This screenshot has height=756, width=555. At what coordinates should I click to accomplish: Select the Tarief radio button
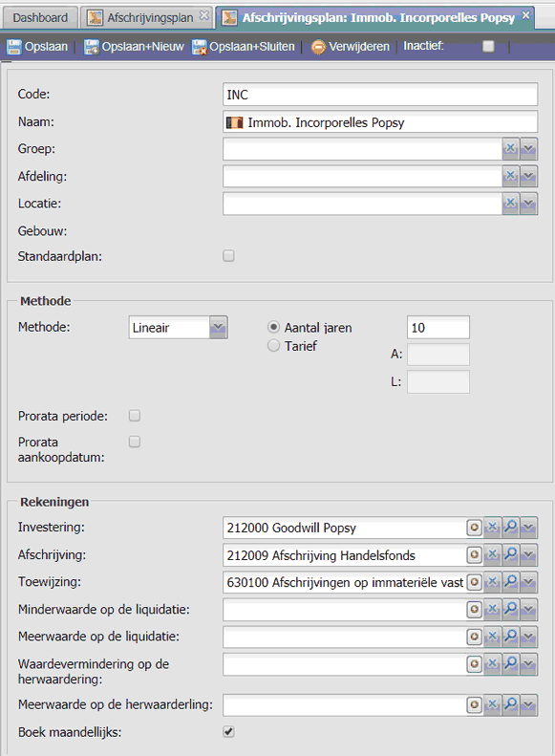click(273, 346)
